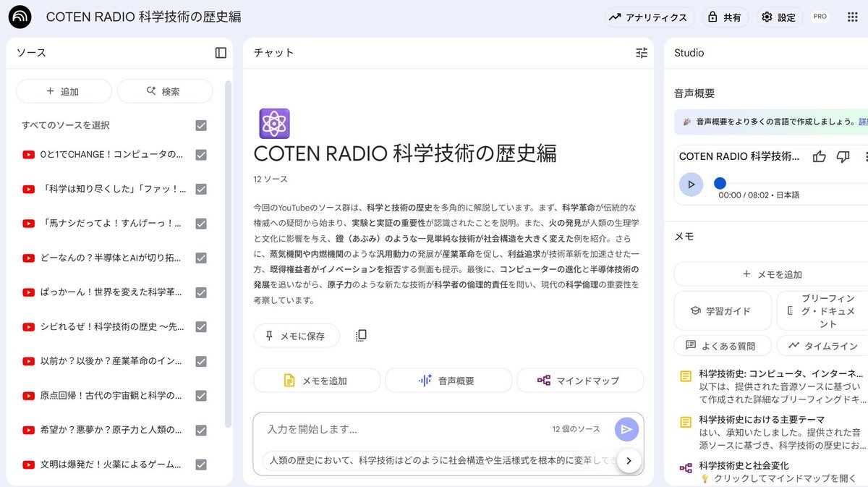Show next suggested question with chevron arrow
This screenshot has width=868, height=487.
(629, 460)
